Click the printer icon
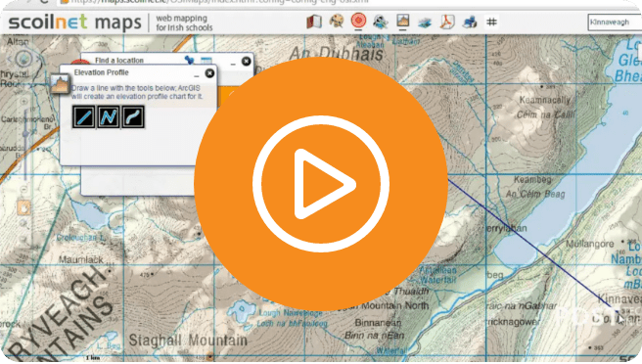The height and width of the screenshot is (364, 642). tap(470, 22)
